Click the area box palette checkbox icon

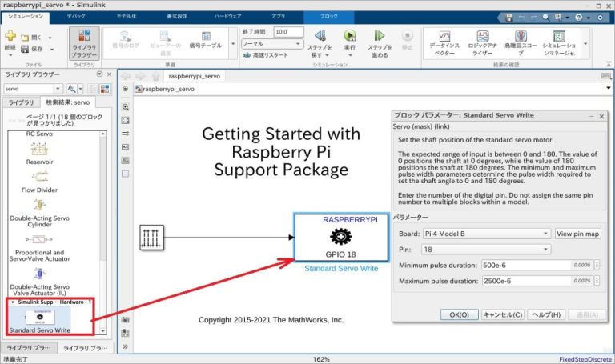[126, 174]
